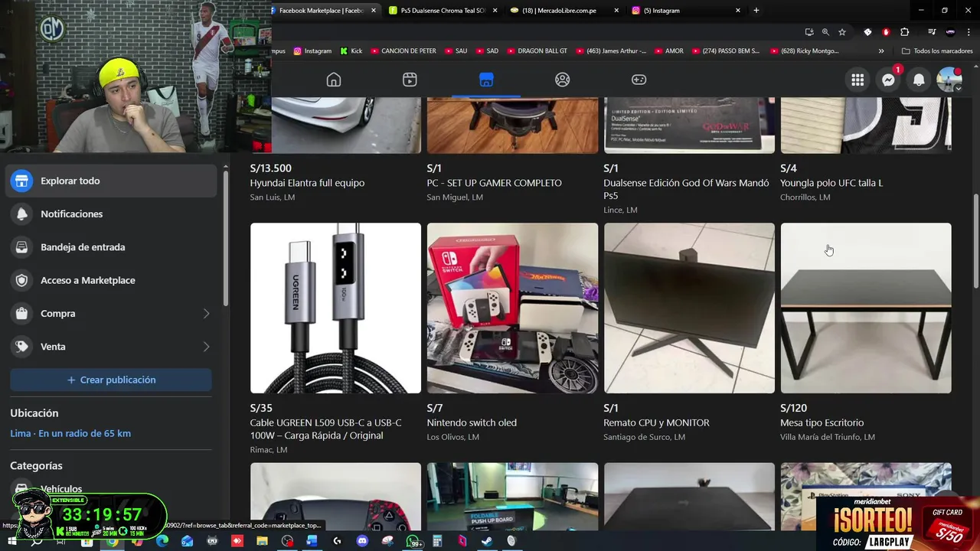980x551 pixels.
Task: Show more bookmarks chevron
Action: click(881, 51)
